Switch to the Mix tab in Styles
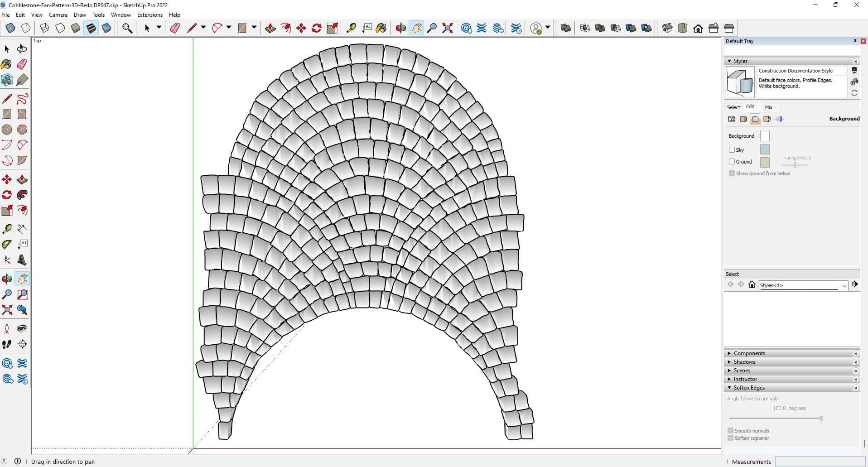This screenshot has height=467, width=868. pyautogui.click(x=768, y=107)
